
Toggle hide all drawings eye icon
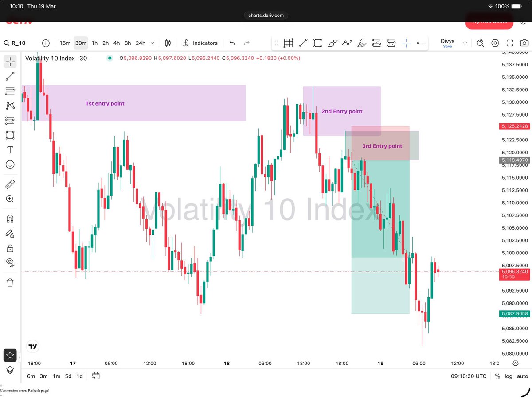pos(10,262)
